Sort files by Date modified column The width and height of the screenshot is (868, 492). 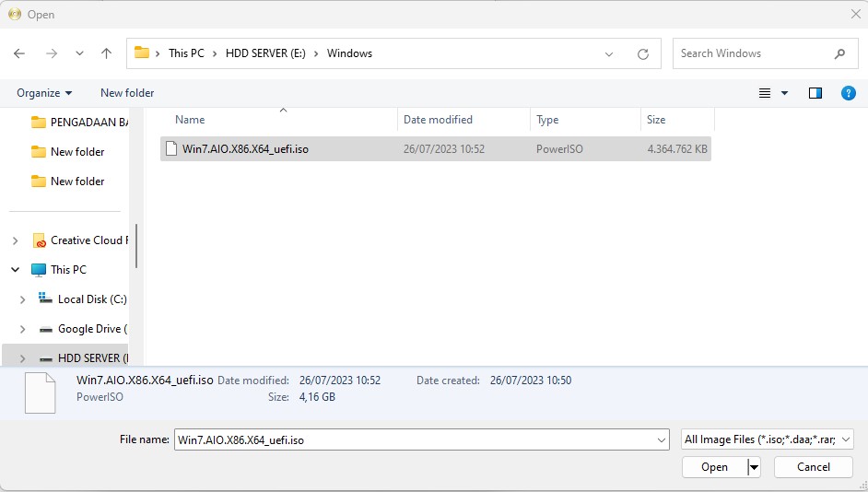pos(438,120)
